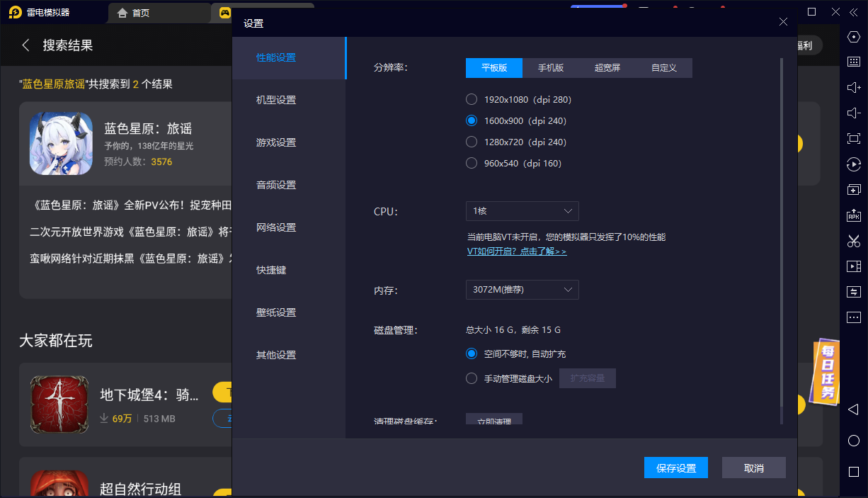The image size is (868, 498).
Task: Open the 超自然行动组 game icon
Action: (x=59, y=484)
